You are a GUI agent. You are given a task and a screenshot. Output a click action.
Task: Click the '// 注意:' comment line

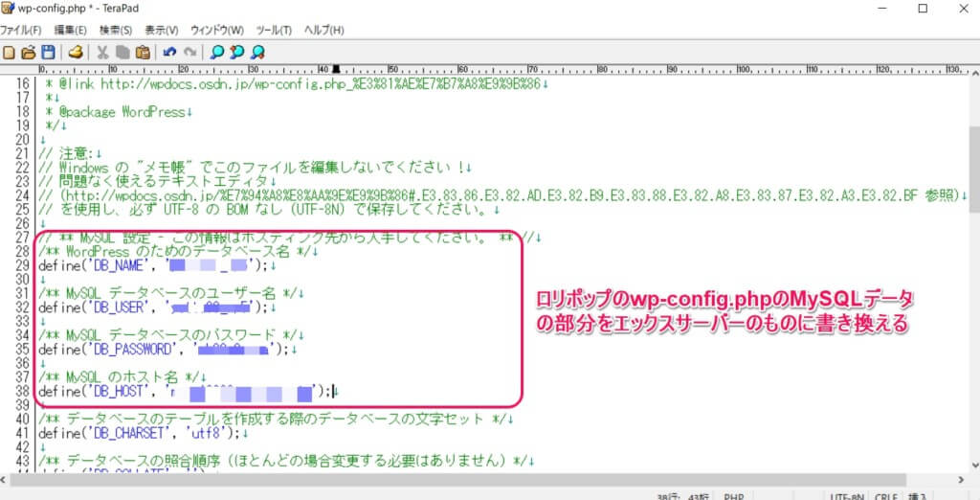tap(69, 153)
